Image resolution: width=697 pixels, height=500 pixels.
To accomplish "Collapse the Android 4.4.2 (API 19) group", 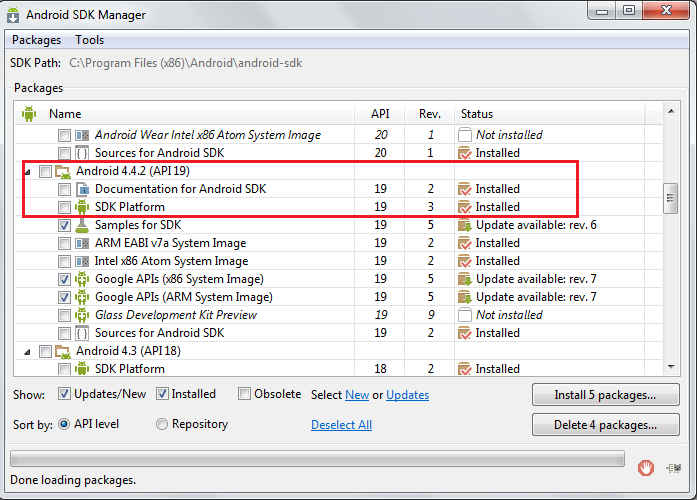I will pos(28,172).
